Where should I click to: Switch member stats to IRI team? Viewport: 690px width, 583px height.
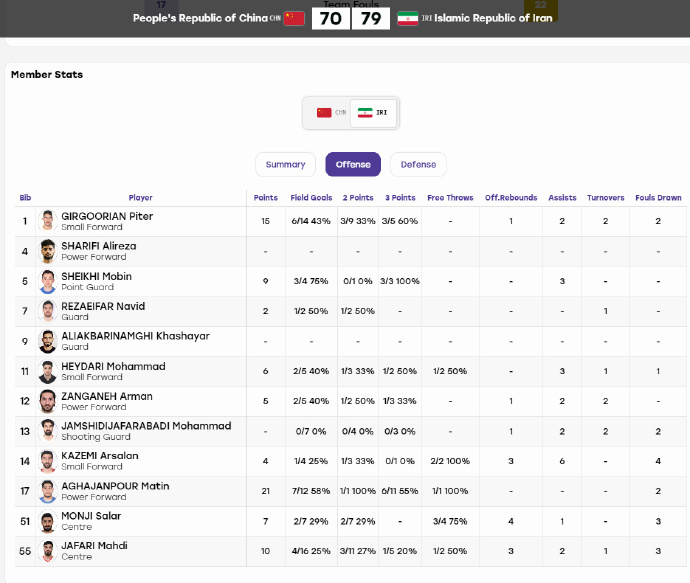(373, 113)
